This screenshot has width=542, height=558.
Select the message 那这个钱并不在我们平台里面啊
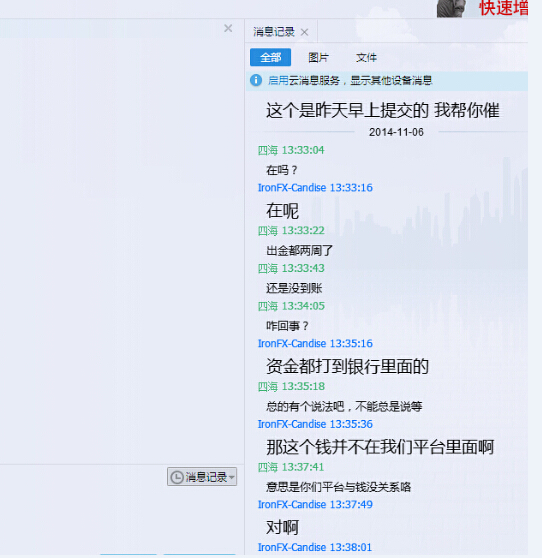pos(380,447)
